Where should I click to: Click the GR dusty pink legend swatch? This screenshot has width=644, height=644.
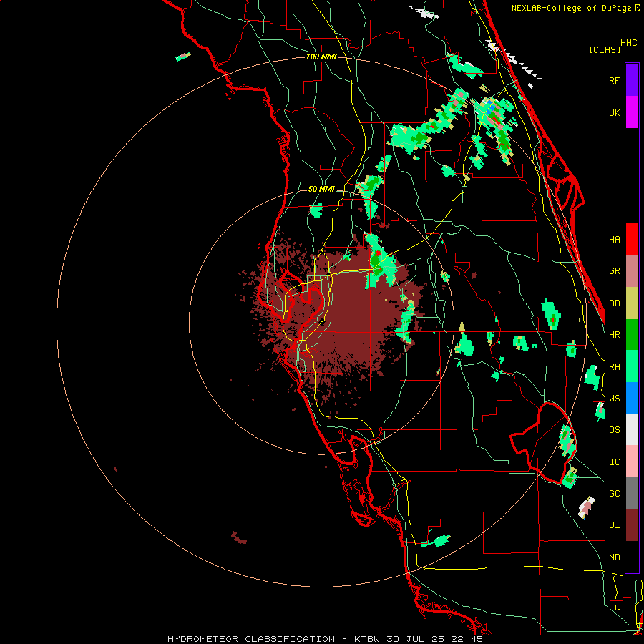[x=632, y=271]
